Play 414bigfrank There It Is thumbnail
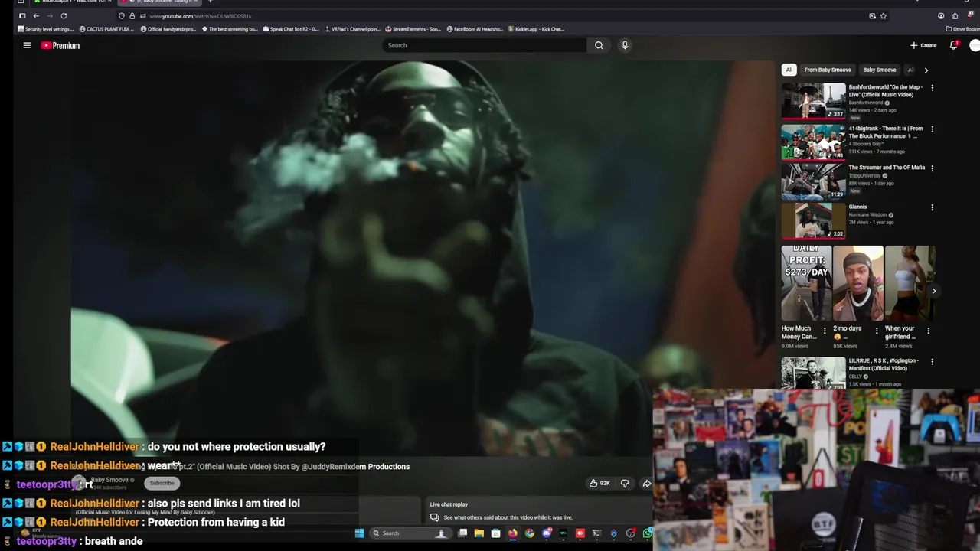Viewport: 980px width, 551px height. click(x=813, y=142)
